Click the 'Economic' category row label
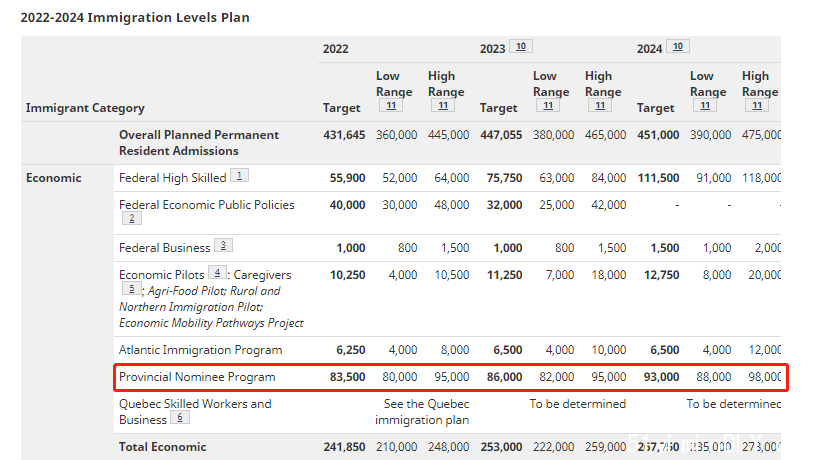The height and width of the screenshot is (460, 819). 53,178
